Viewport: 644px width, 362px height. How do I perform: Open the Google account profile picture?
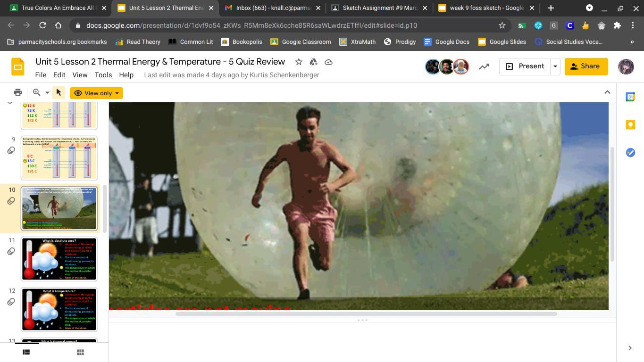pos(626,66)
